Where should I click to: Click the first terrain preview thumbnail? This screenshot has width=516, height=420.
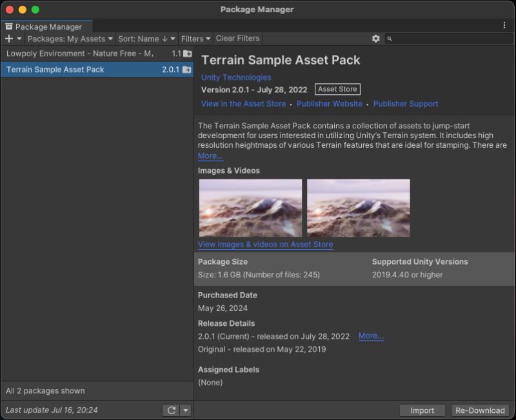pyautogui.click(x=250, y=207)
